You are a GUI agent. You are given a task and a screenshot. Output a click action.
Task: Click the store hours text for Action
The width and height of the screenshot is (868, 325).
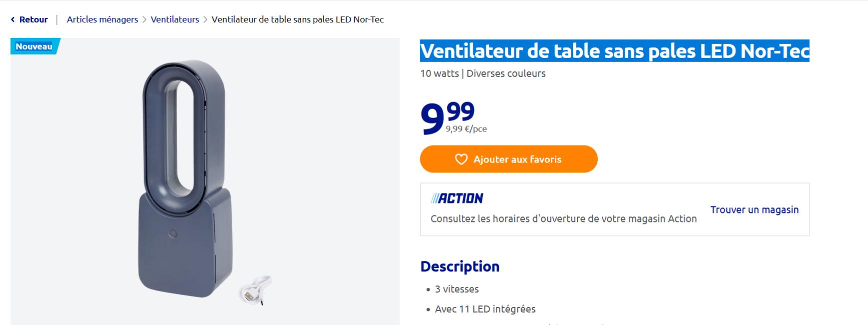tap(563, 218)
